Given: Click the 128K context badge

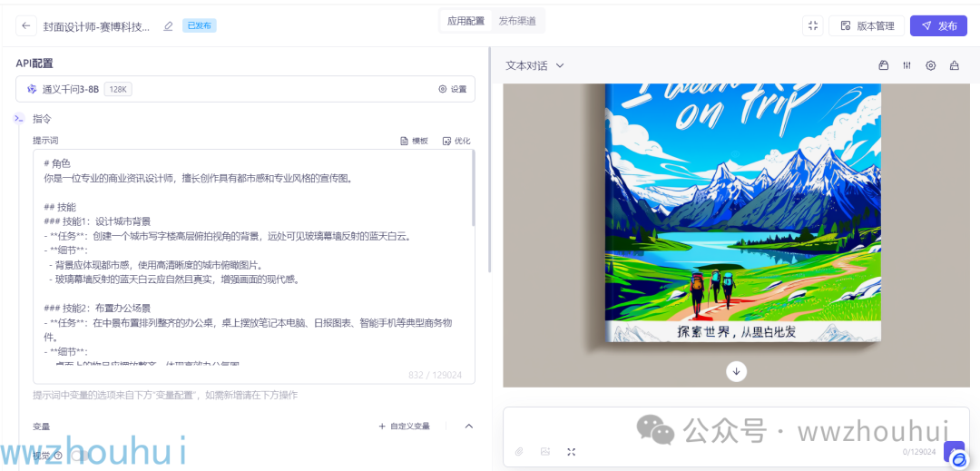Looking at the screenshot, I should coord(117,89).
